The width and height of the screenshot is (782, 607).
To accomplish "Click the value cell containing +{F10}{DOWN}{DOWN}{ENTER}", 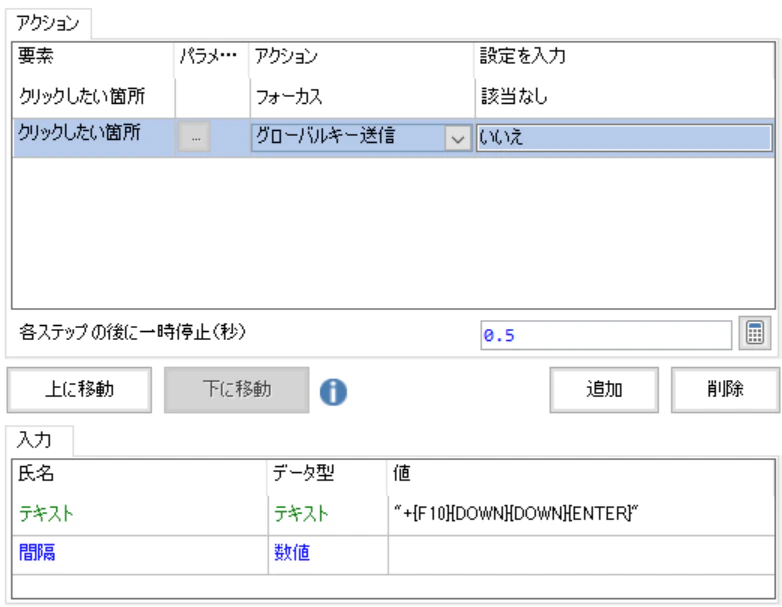I will click(x=582, y=514).
